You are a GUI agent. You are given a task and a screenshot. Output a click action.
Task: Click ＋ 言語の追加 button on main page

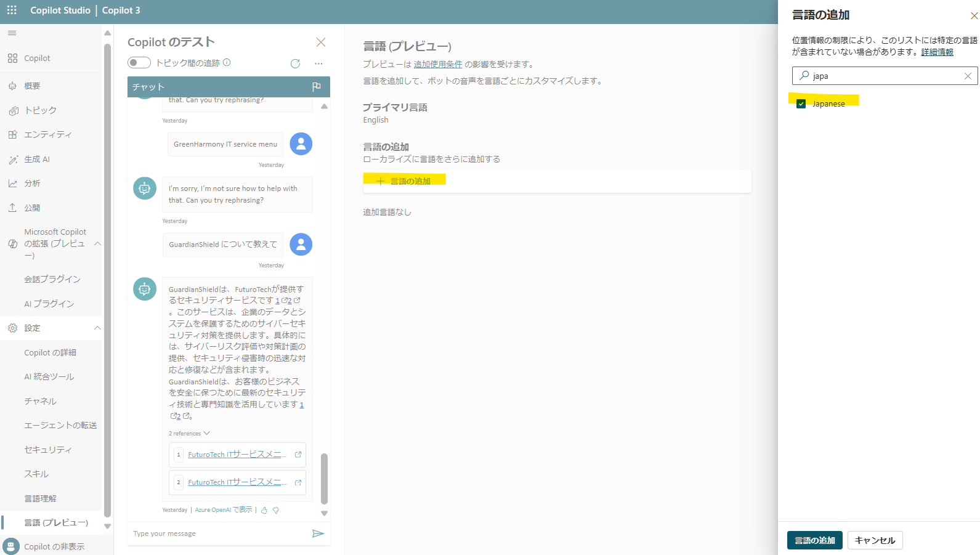click(404, 181)
